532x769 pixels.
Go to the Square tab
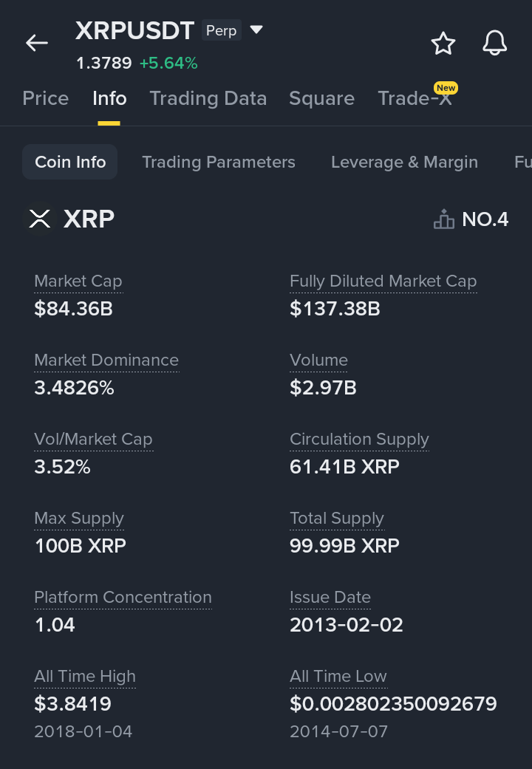tap(321, 98)
